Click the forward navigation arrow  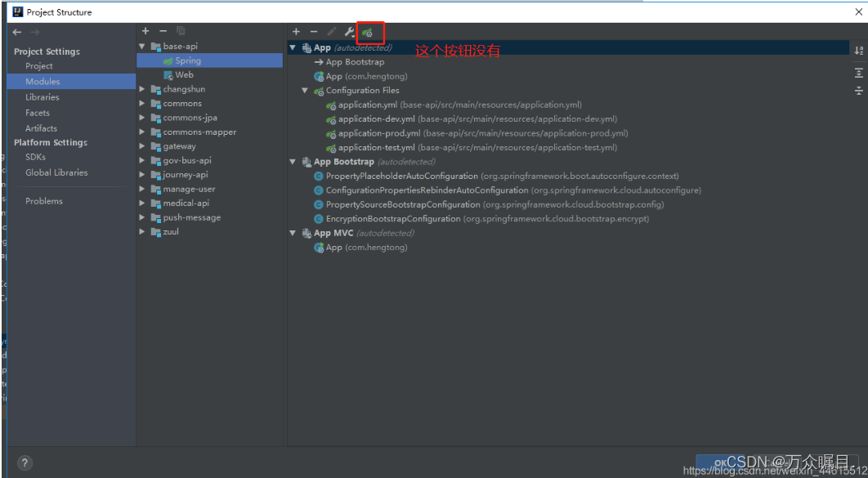35,32
